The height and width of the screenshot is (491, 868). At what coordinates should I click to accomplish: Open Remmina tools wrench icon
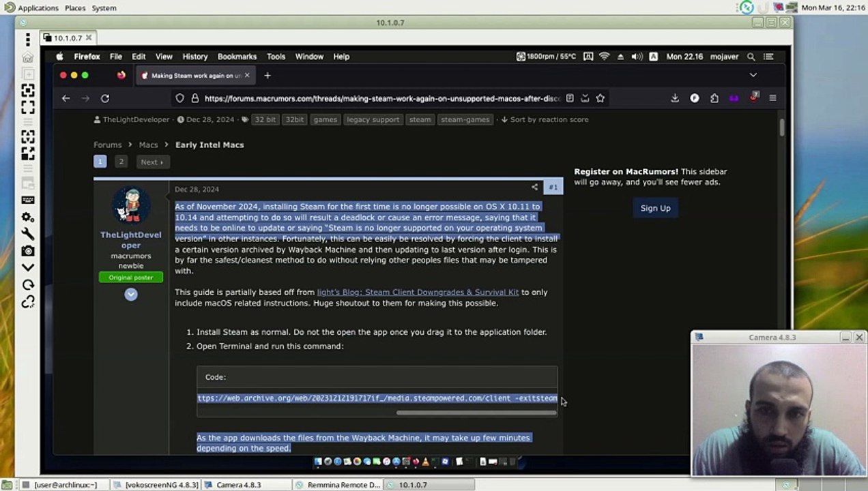point(28,234)
